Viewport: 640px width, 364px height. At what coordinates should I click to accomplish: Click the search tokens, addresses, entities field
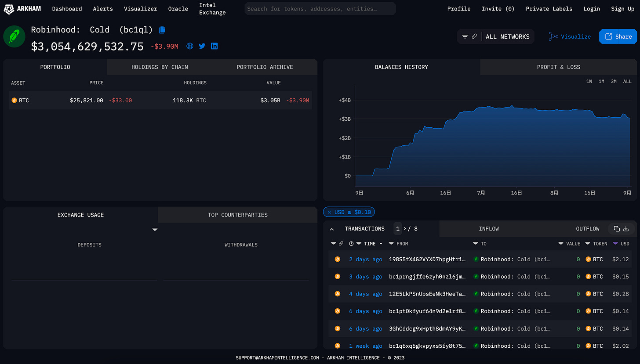[x=320, y=9]
